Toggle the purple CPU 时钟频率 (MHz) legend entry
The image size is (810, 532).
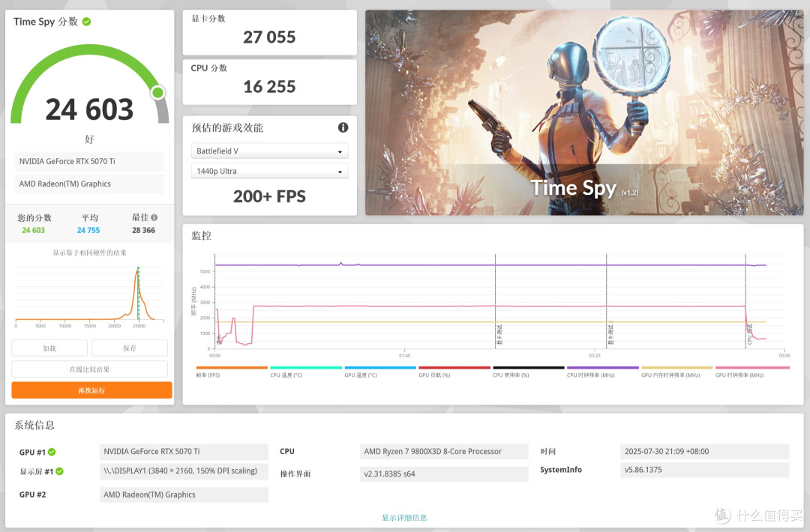click(x=603, y=372)
